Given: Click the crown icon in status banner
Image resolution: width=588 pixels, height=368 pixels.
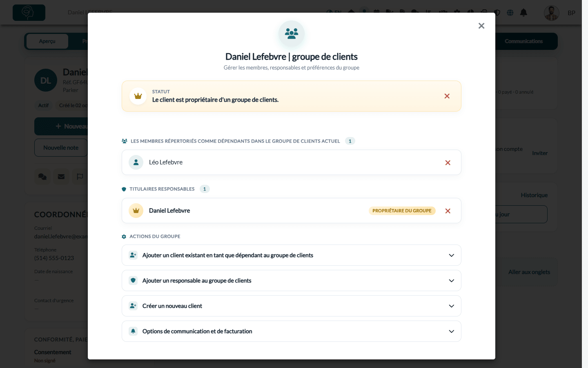Looking at the screenshot, I should pos(138,96).
